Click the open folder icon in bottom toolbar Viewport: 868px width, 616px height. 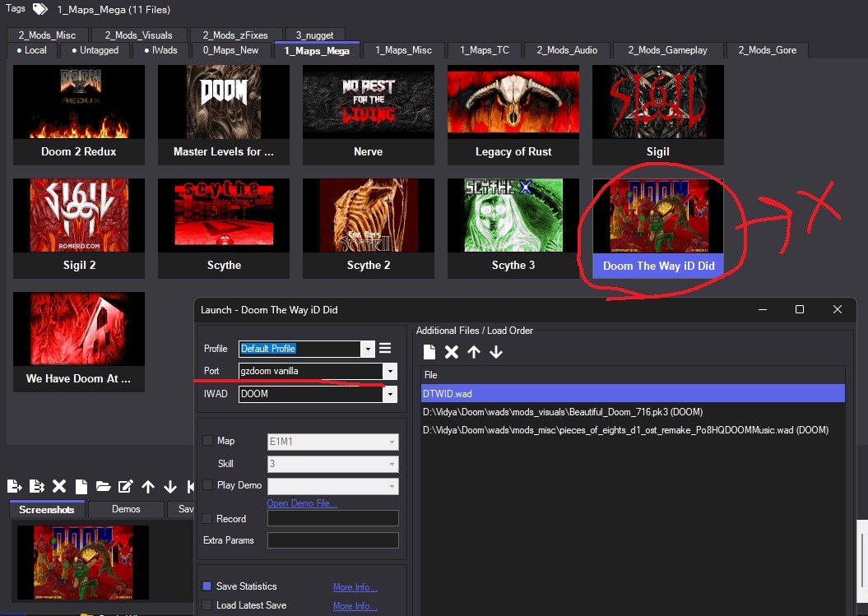103,486
